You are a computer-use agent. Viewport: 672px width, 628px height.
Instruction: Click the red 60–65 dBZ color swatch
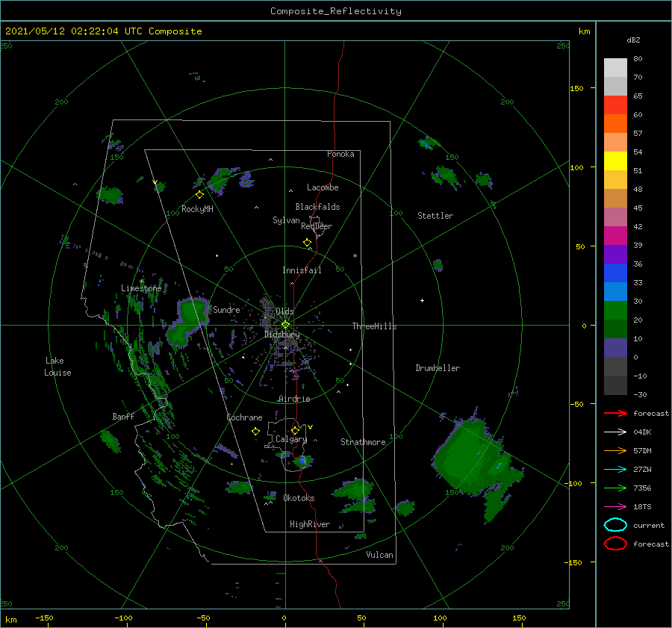click(x=615, y=105)
